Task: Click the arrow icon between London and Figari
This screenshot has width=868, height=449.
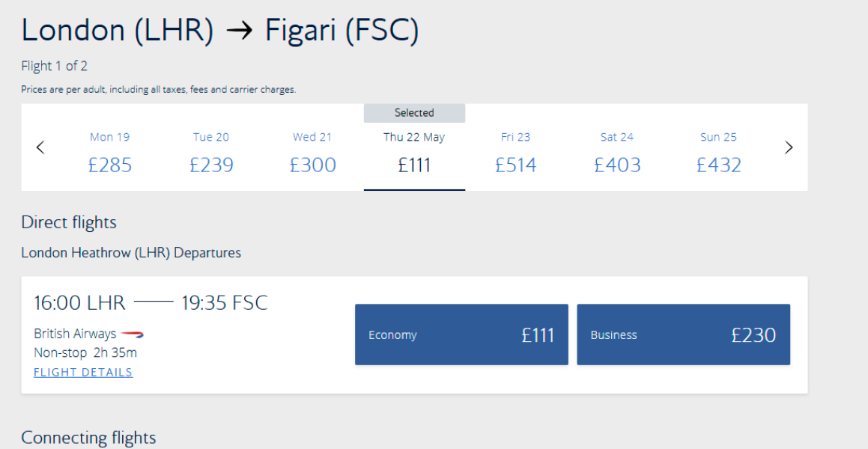Action: pos(239,30)
